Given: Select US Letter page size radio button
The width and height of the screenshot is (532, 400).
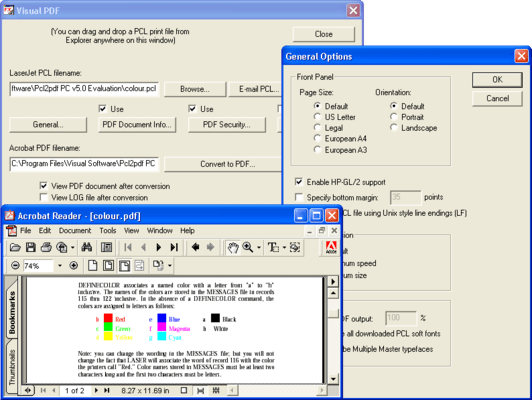Looking at the screenshot, I should (317, 117).
